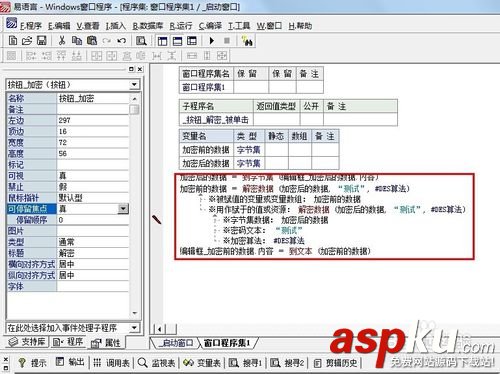Screen dimensions: 500x374
Task: Open the V.查看 menu
Action: pyautogui.click(x=88, y=26)
